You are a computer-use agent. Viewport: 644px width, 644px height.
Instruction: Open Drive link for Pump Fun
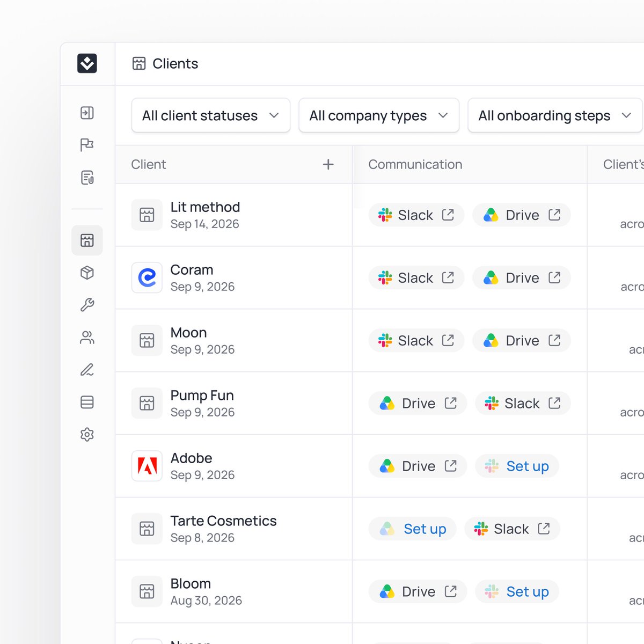[418, 403]
